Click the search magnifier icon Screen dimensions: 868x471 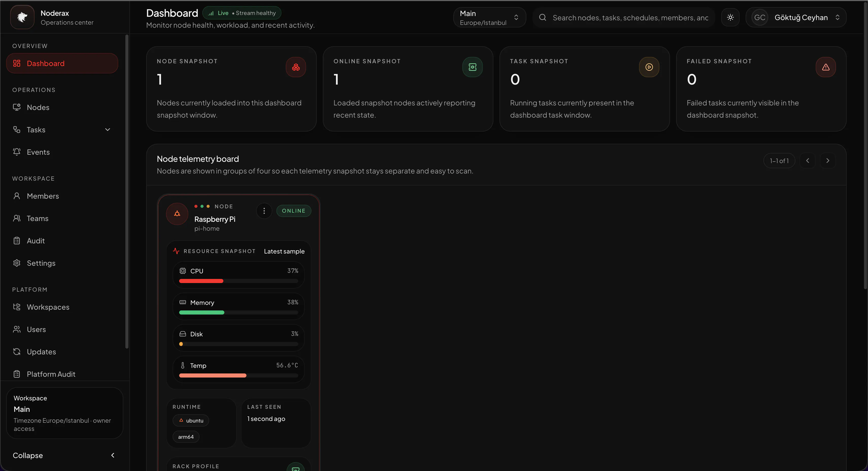(x=543, y=18)
